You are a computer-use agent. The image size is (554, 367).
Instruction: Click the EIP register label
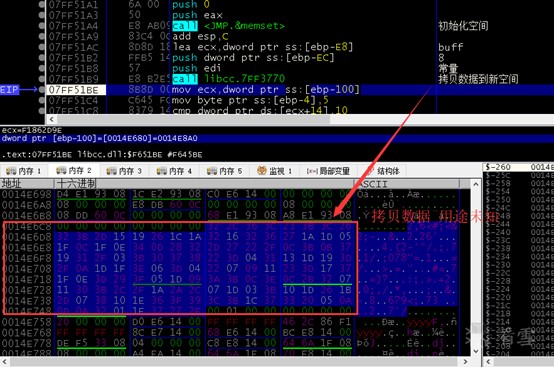(9, 90)
